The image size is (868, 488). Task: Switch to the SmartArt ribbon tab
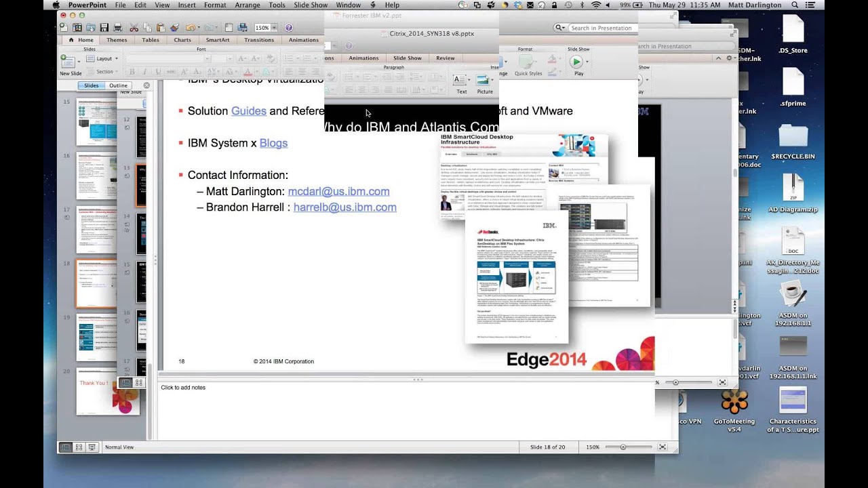(218, 40)
